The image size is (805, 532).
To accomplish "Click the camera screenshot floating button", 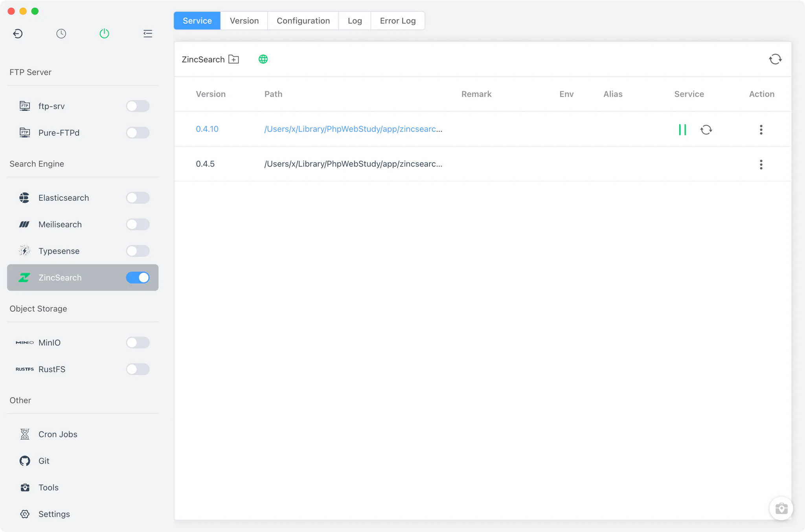I will point(781,508).
